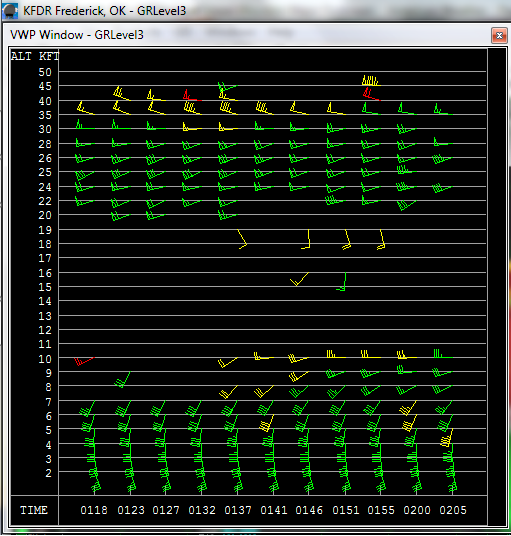The width and height of the screenshot is (511, 536).
Task: Click the ALT KFT axis header
Action: 35,56
